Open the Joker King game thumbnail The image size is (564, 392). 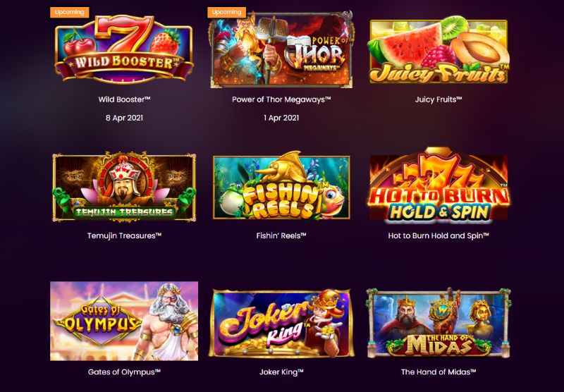click(x=281, y=323)
